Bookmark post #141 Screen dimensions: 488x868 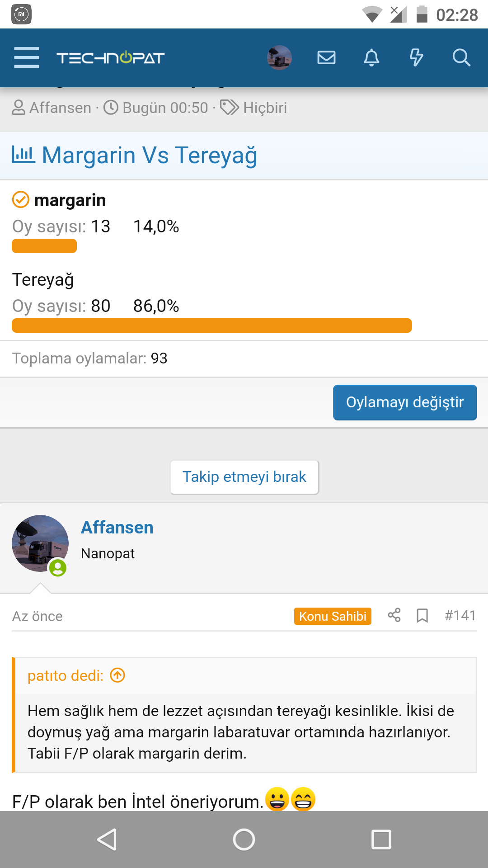point(422,615)
